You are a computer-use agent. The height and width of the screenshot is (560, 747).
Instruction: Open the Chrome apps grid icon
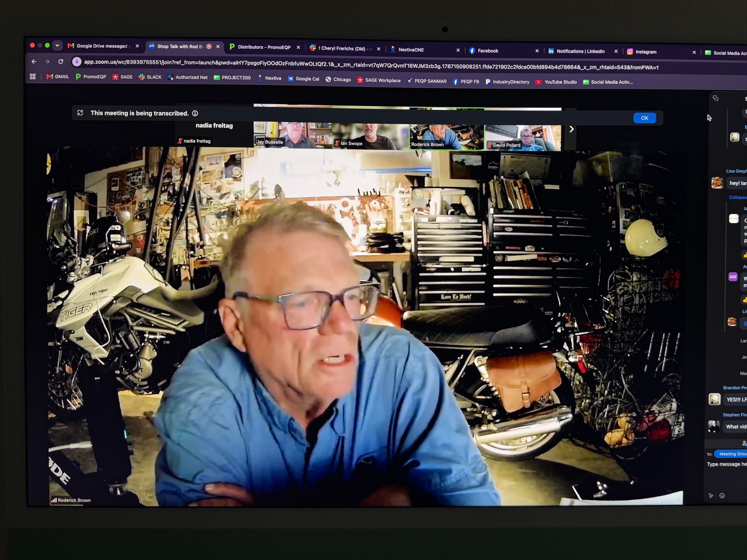[33, 77]
